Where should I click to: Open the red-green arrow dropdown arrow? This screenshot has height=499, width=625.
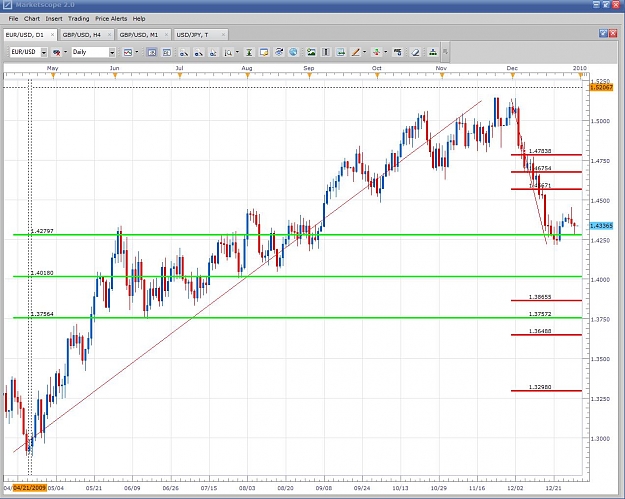(x=385, y=52)
